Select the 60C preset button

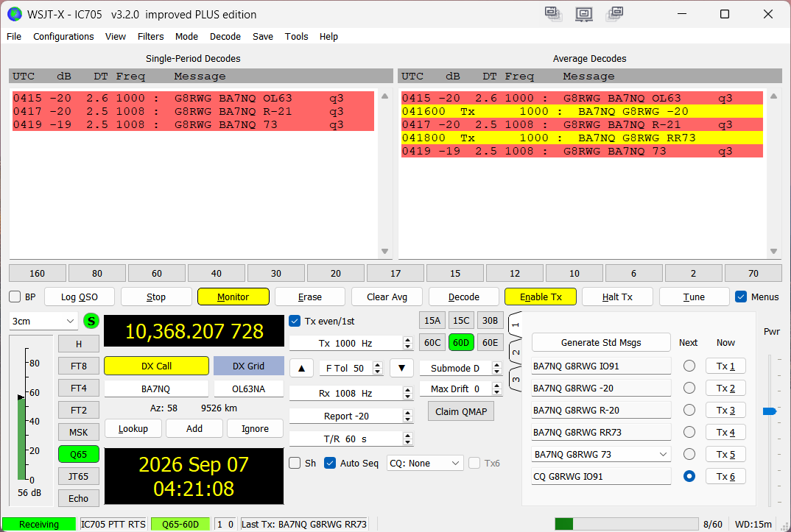coord(432,343)
